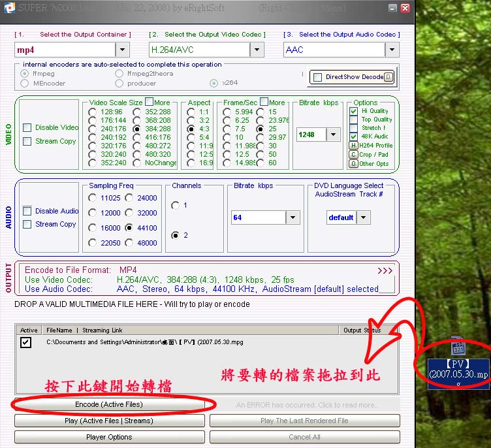Click the error message to read more

click(x=307, y=405)
